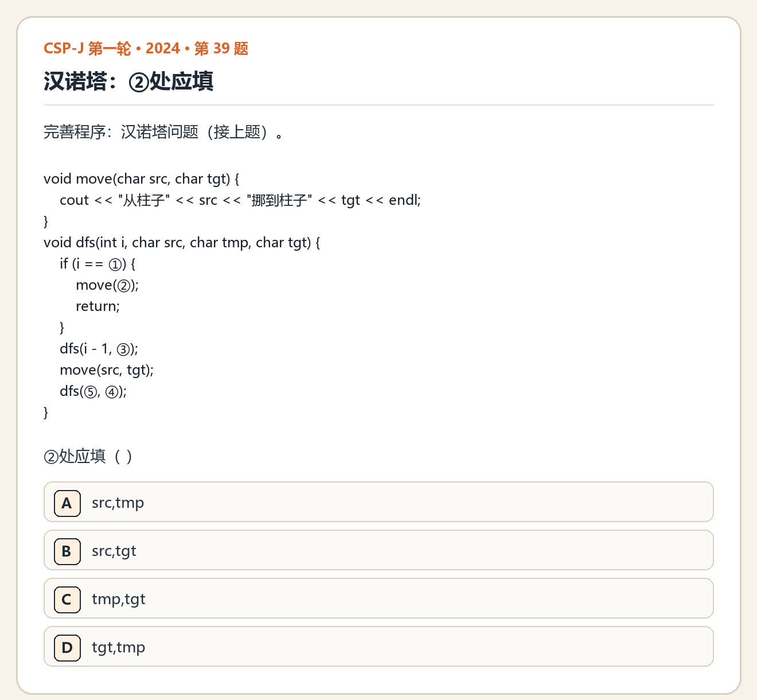This screenshot has width=757, height=700.
Task: Click the dfs(⑤, ④); line
Action: tap(93, 391)
